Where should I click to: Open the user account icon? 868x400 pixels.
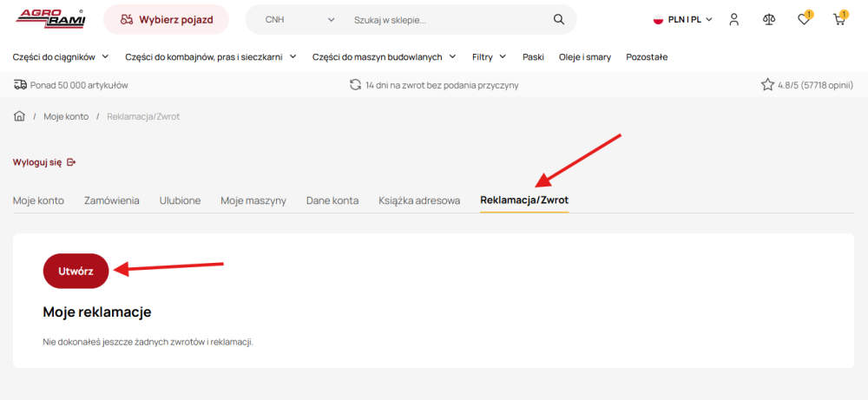coord(734,19)
